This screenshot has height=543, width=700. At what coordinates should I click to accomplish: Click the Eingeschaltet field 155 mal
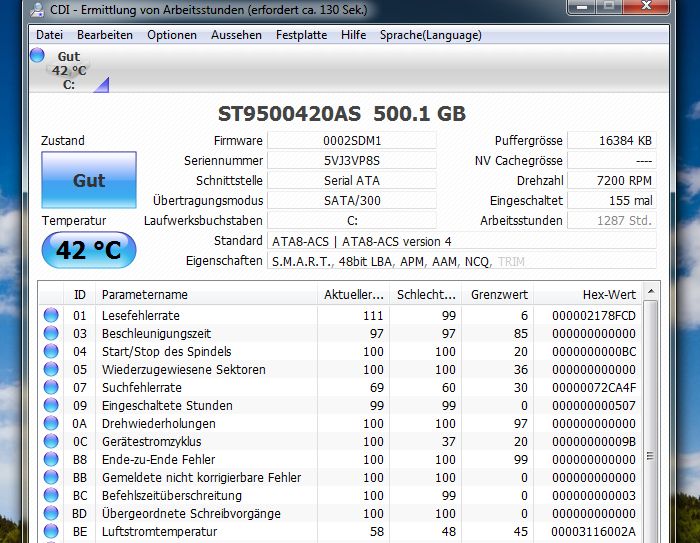(x=612, y=200)
